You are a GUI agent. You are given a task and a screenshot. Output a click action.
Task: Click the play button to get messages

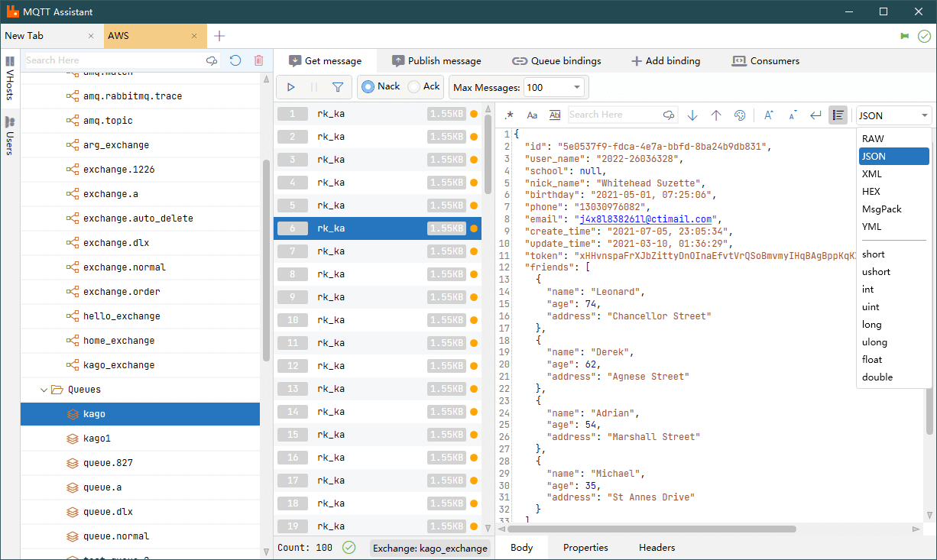tap(291, 87)
